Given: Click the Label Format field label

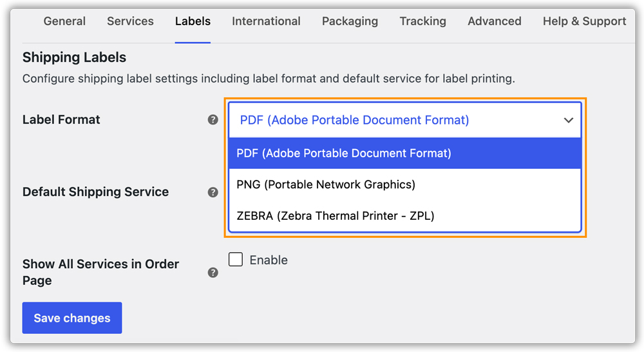Looking at the screenshot, I should (61, 120).
